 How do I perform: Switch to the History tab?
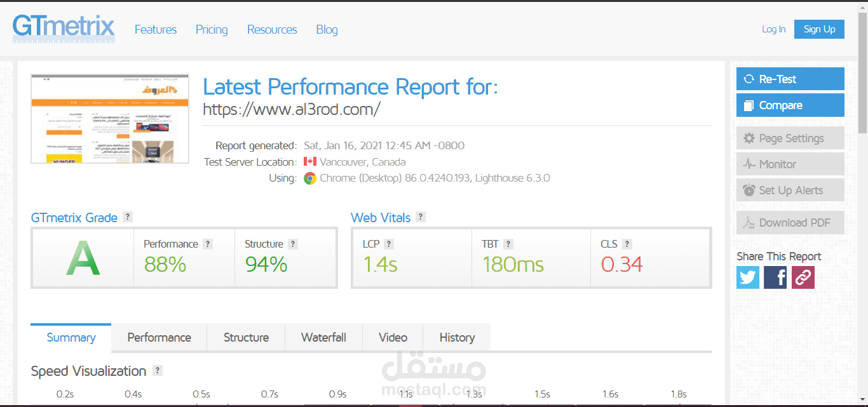[x=457, y=337]
